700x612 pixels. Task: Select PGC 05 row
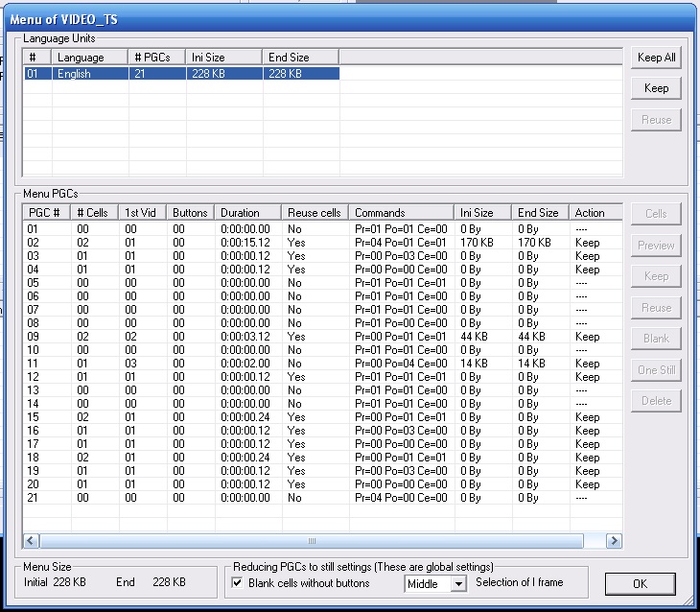point(323,283)
